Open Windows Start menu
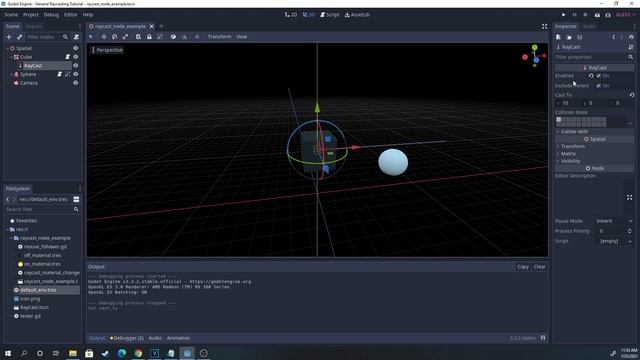Screen dimensions: 640x360 (x=8, y=353)
